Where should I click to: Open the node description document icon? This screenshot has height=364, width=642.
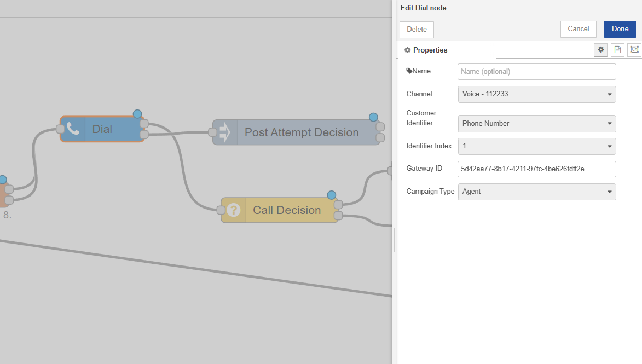coord(617,50)
